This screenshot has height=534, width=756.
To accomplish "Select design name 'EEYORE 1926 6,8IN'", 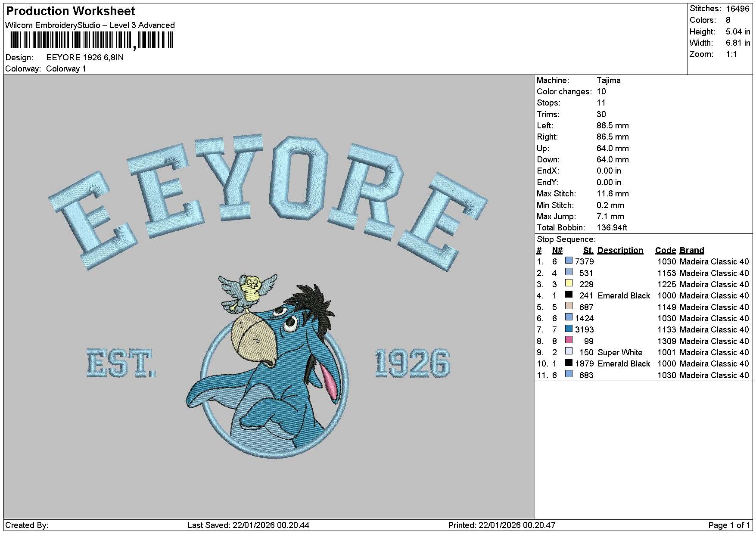I will [85, 57].
